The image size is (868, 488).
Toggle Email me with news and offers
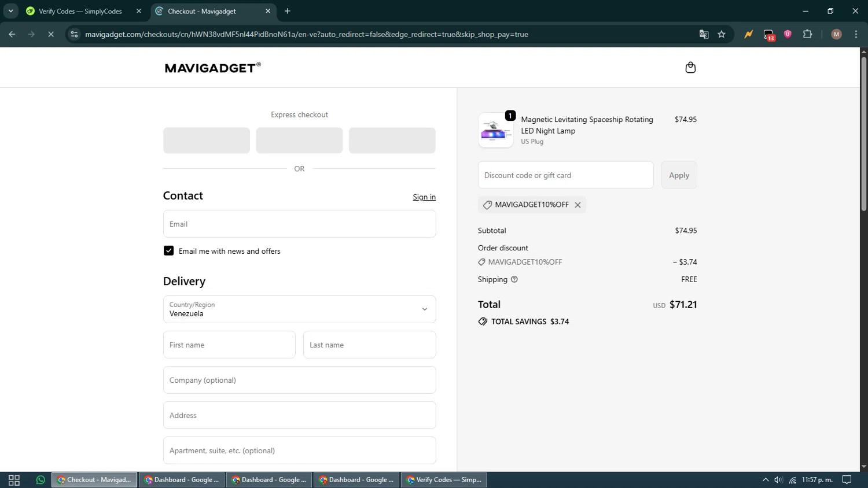tap(168, 251)
